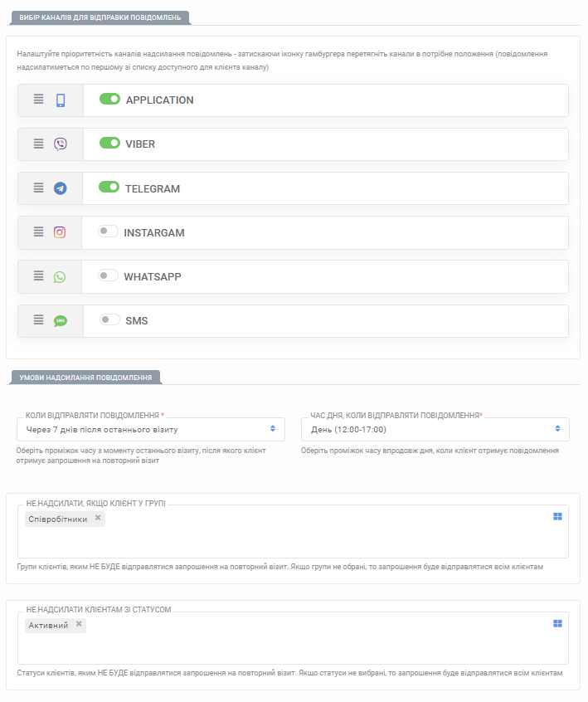Screen dimensions: 588x702
Task: Turn off the VIBER channel toggle
Action: 109,143
